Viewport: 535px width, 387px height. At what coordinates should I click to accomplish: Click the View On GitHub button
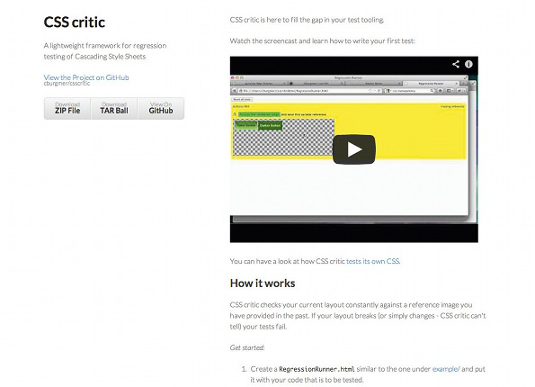tap(161, 108)
